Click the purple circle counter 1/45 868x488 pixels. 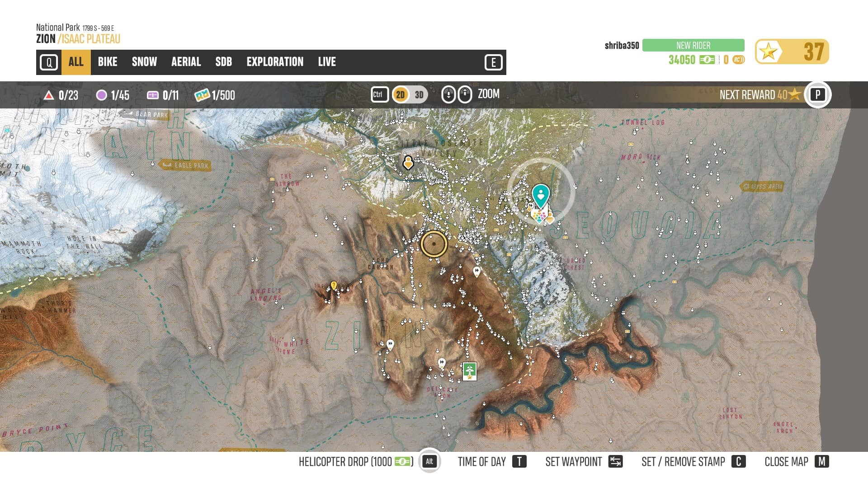click(x=113, y=95)
